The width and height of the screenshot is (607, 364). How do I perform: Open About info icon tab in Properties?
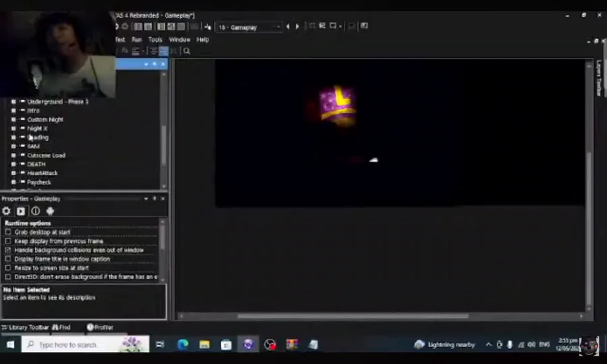36,211
